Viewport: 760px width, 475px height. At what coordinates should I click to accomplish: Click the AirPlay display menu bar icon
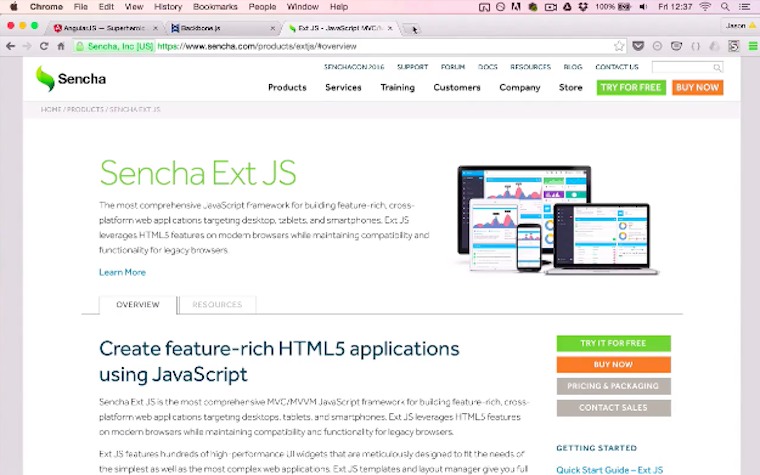[484, 7]
